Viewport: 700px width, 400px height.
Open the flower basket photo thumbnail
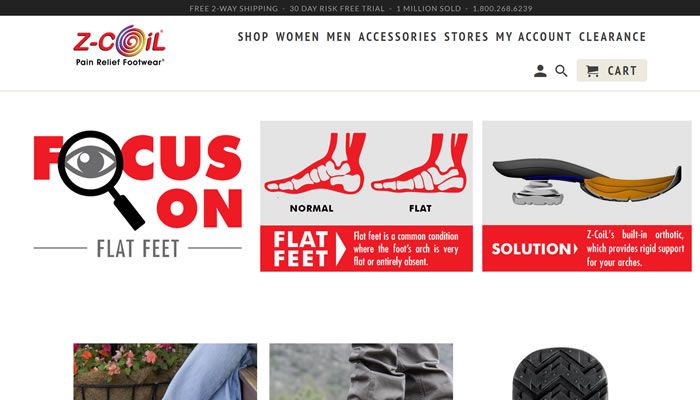point(165,371)
